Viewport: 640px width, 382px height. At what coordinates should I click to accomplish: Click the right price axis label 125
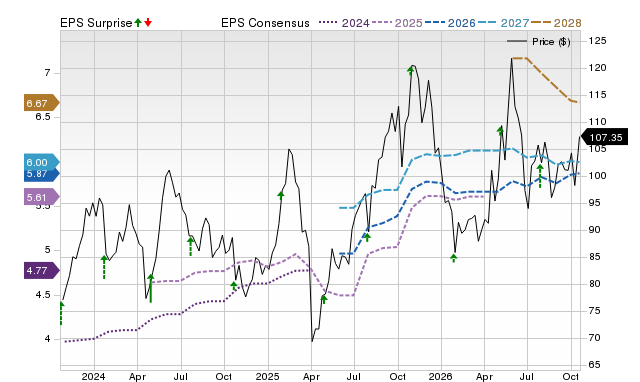[x=598, y=41]
